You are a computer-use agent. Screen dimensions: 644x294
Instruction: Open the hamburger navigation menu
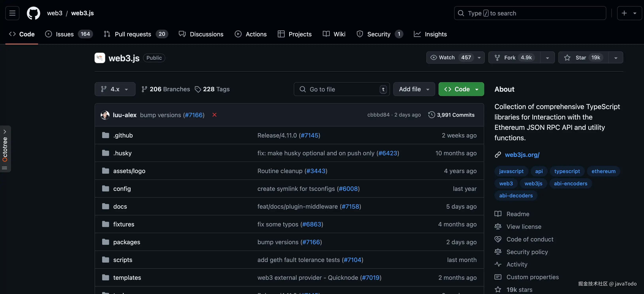pyautogui.click(x=12, y=13)
